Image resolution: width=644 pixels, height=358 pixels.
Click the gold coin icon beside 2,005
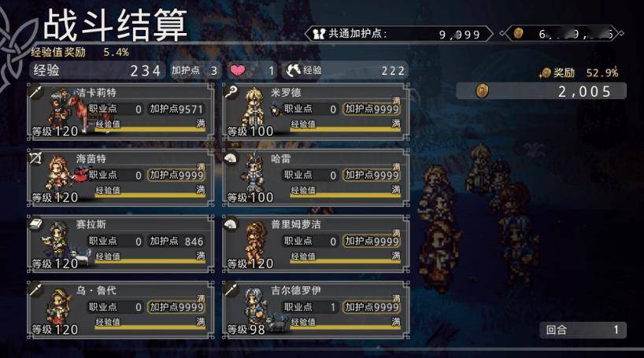pyautogui.click(x=482, y=90)
